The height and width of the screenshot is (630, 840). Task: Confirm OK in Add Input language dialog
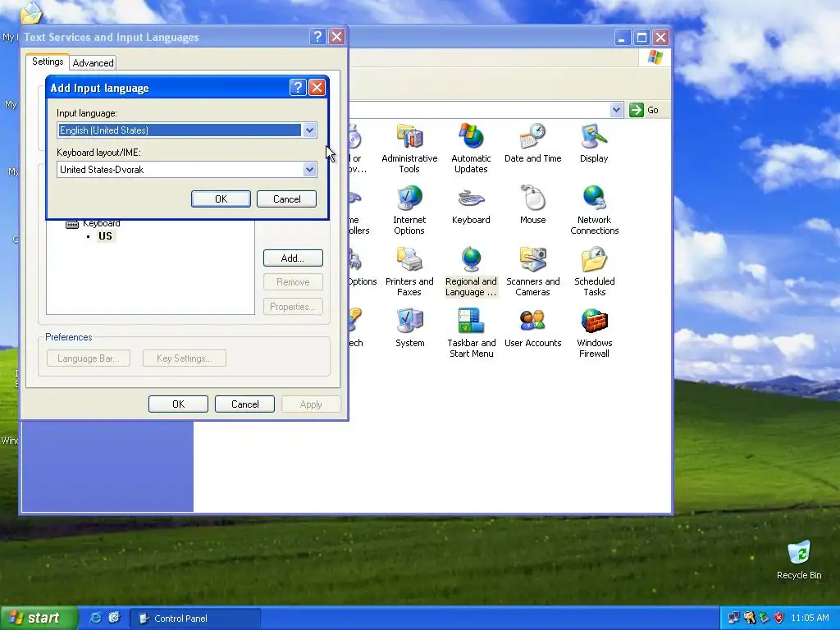(221, 199)
